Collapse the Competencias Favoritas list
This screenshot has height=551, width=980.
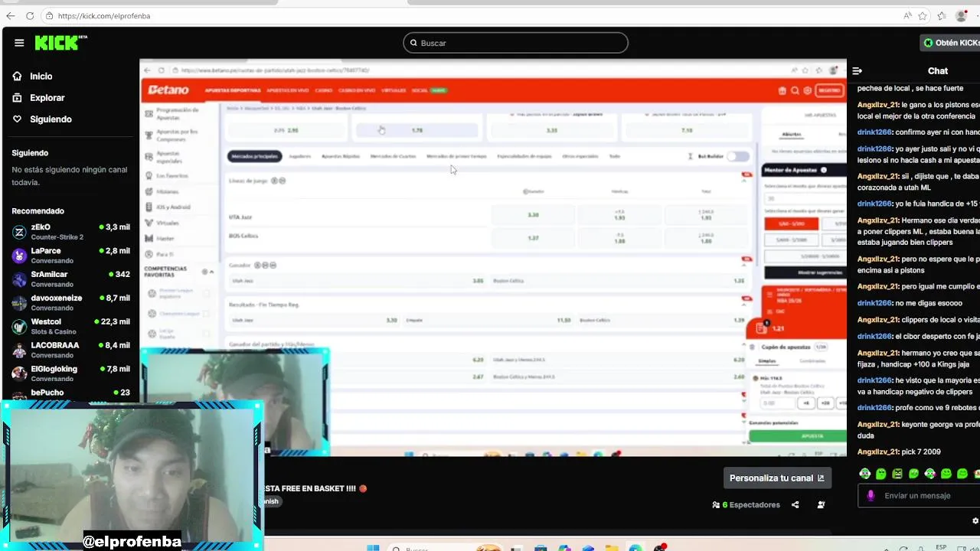pyautogui.click(x=211, y=272)
